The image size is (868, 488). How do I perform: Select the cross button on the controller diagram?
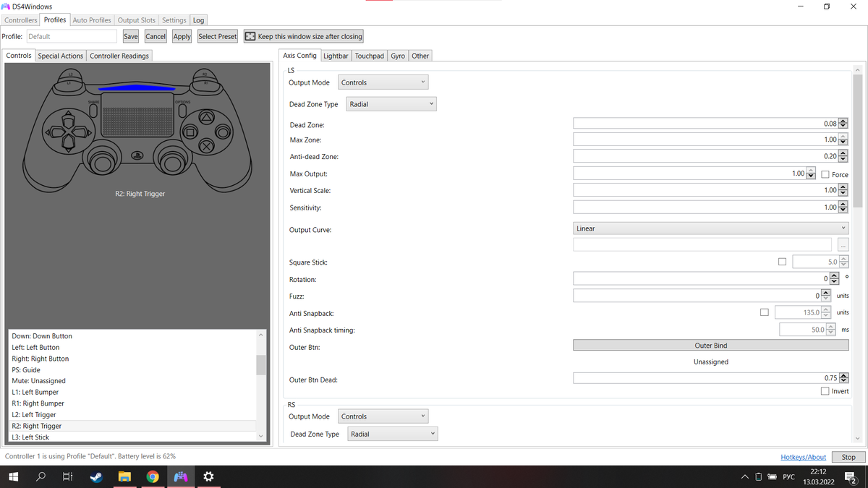tap(206, 146)
